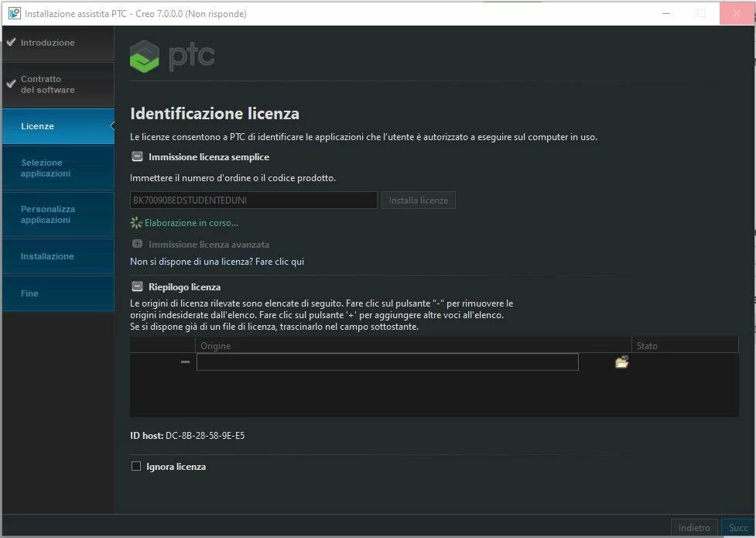Go to the Introduzione step
The image size is (756, 538).
click(58, 43)
